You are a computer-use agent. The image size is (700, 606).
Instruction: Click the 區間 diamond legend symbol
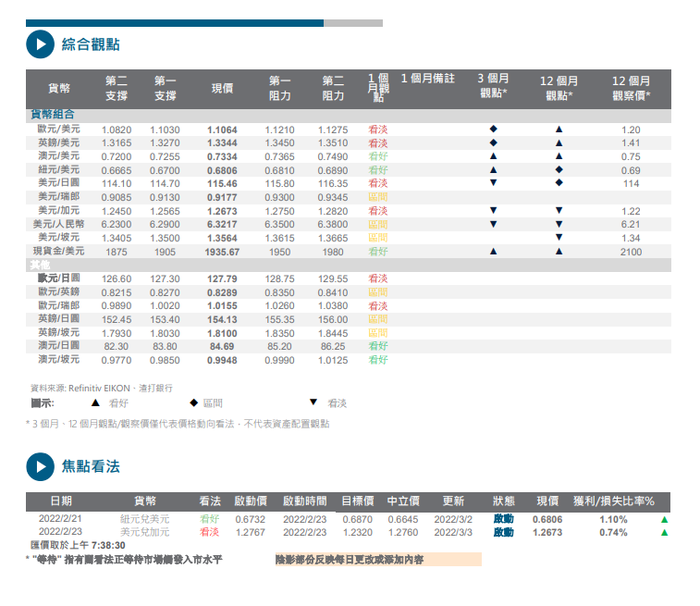193,403
